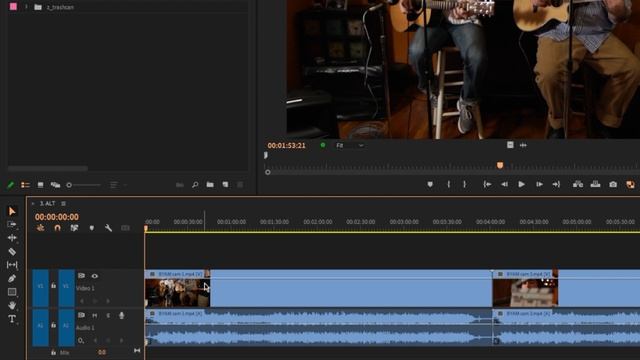Select the Selection arrow tool
The image size is (640, 360).
pos(12,211)
